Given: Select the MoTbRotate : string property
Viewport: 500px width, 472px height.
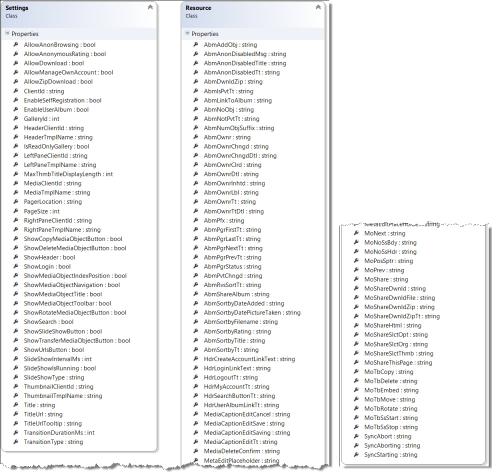Looking at the screenshot, I should (391, 408).
